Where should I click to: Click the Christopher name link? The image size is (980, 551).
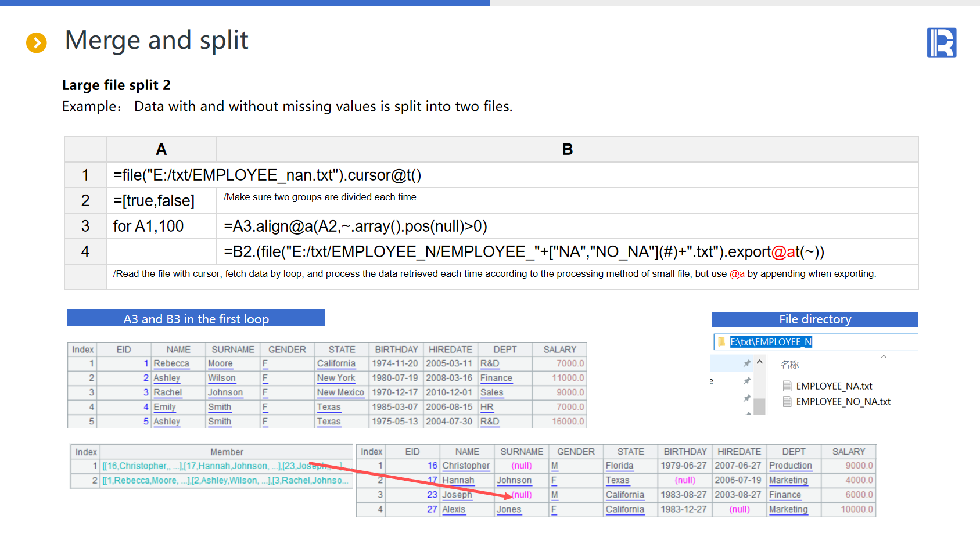pos(466,466)
